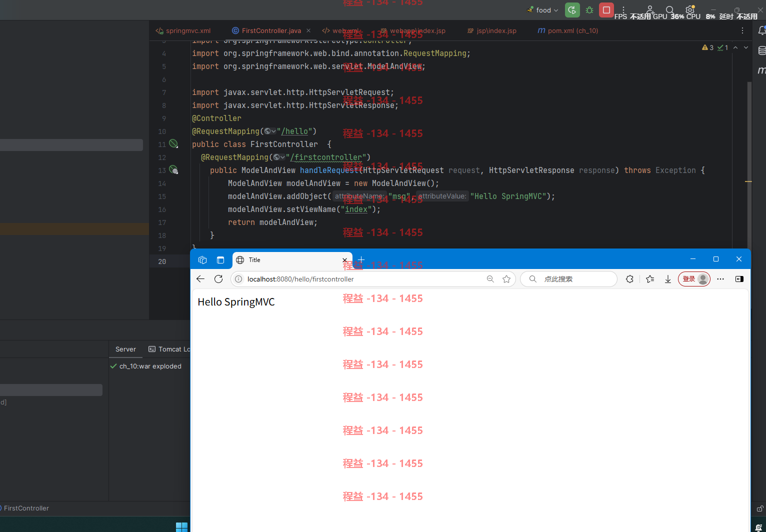
Task: Open the food run configuration dropdown
Action: click(543, 10)
